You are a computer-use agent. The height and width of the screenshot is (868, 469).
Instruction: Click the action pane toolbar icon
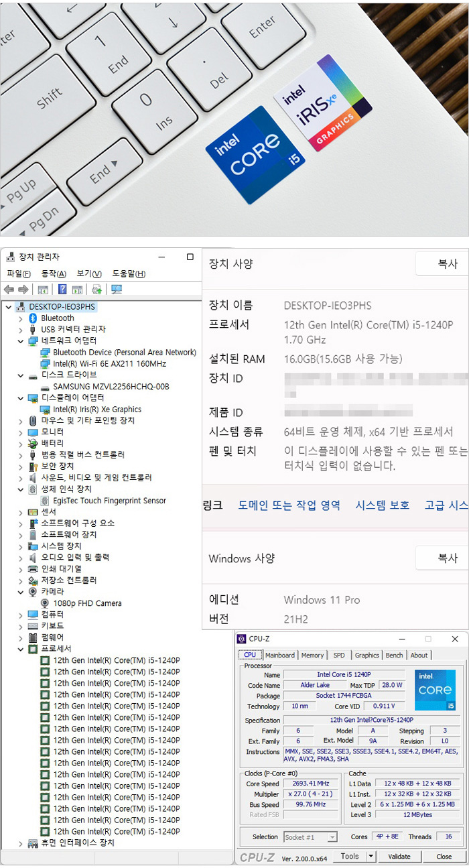point(77,290)
